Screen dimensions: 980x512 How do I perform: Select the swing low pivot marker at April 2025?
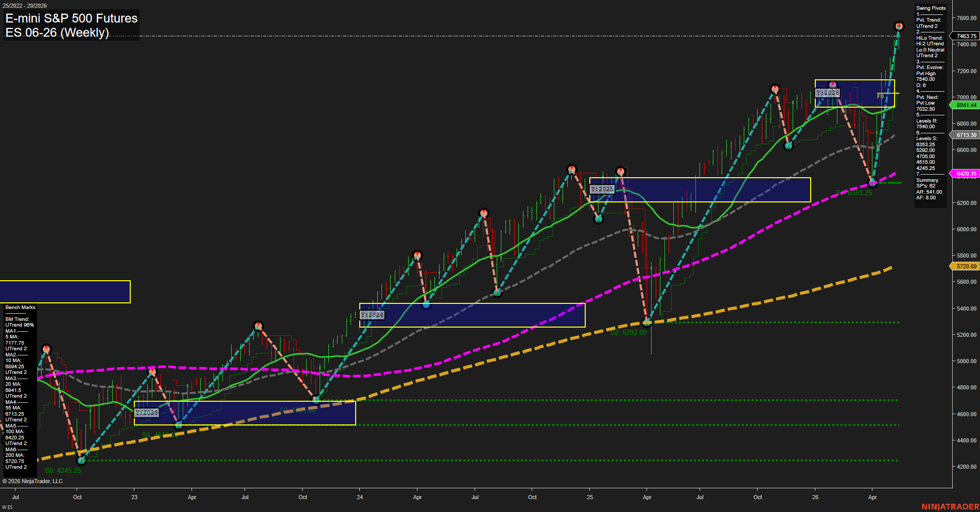[647, 322]
